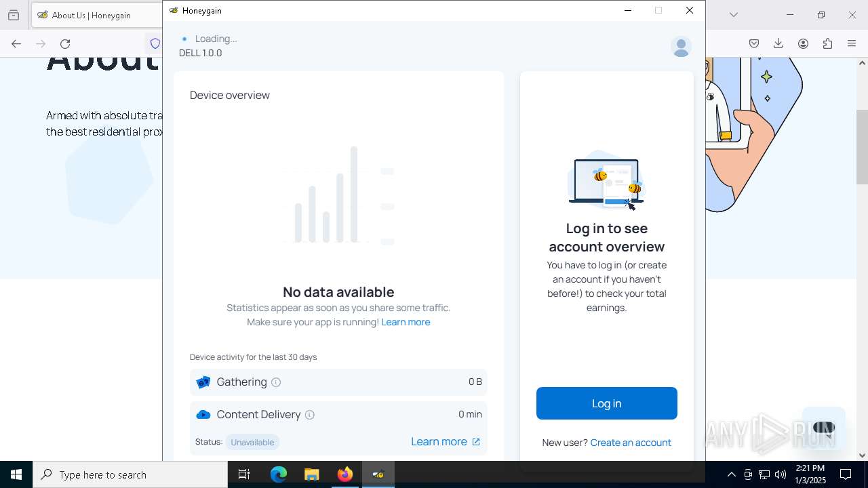
Task: Open Firefox recent browsing icon left of tabs
Action: pos(14,15)
